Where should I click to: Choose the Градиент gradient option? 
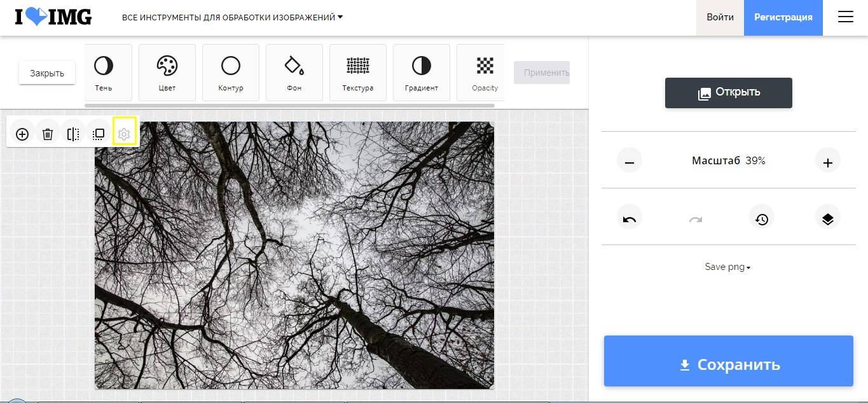pos(421,72)
